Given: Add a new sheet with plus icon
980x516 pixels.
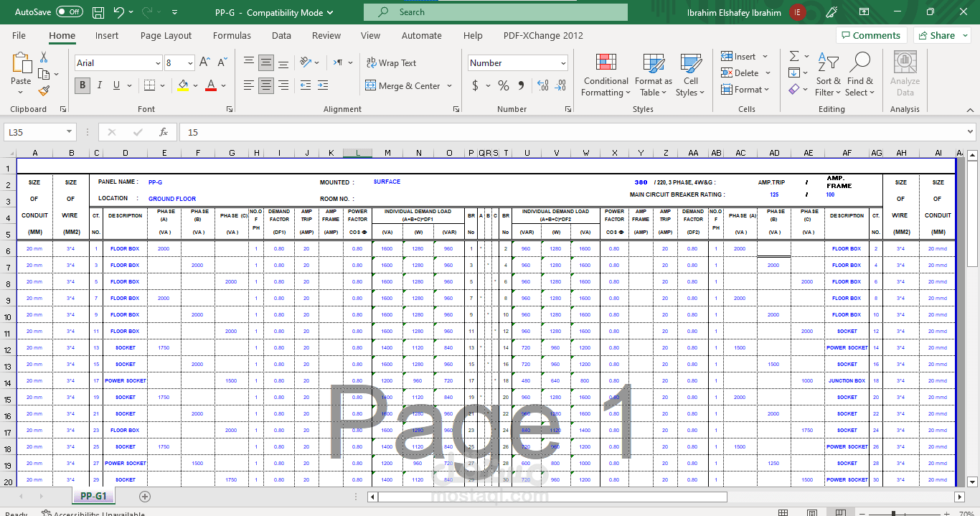Looking at the screenshot, I should 145,496.
